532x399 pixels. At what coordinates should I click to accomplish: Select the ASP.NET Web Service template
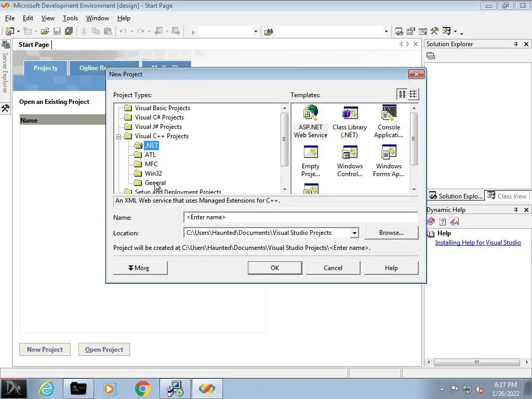311,122
